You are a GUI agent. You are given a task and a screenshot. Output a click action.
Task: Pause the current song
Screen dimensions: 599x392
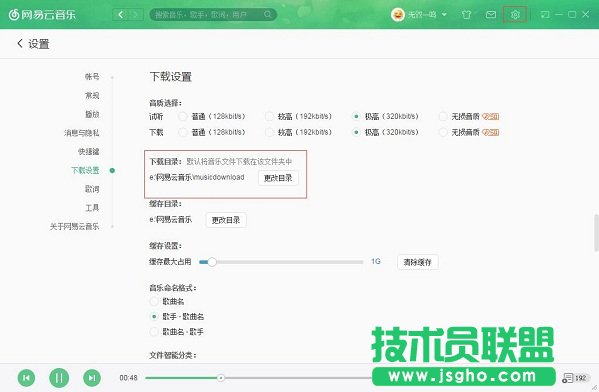(59, 378)
